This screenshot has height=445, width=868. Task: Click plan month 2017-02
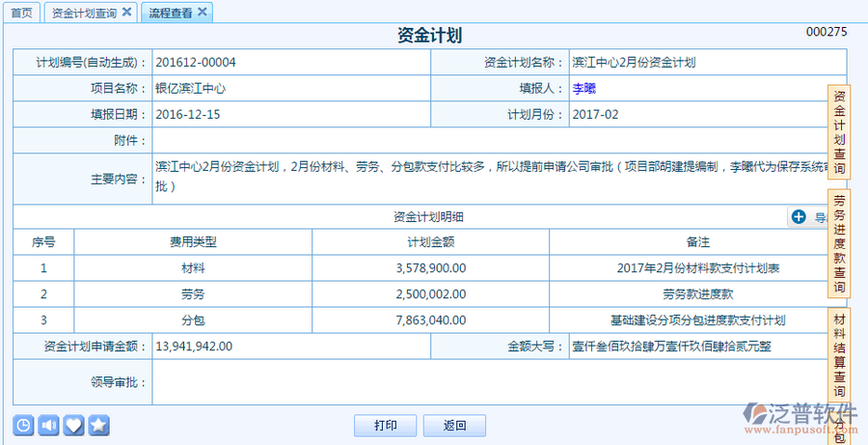click(x=595, y=115)
